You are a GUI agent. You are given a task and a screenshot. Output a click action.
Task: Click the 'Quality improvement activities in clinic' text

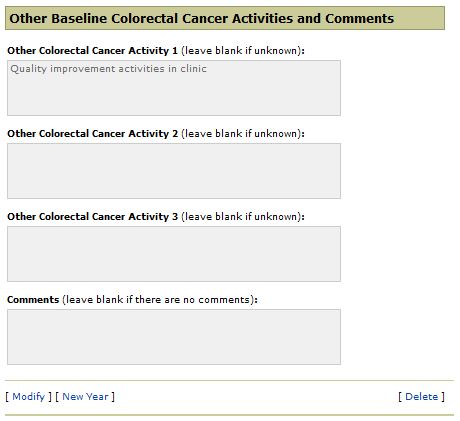[109, 69]
